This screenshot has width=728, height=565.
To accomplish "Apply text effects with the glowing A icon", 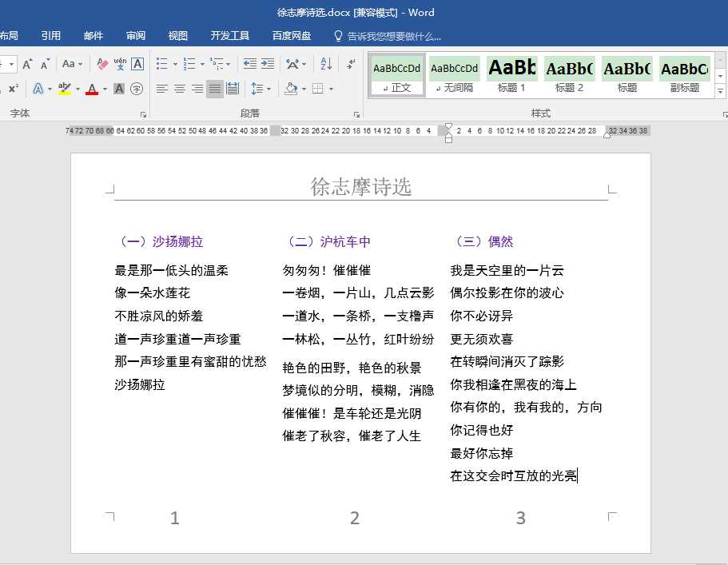I will (x=39, y=88).
